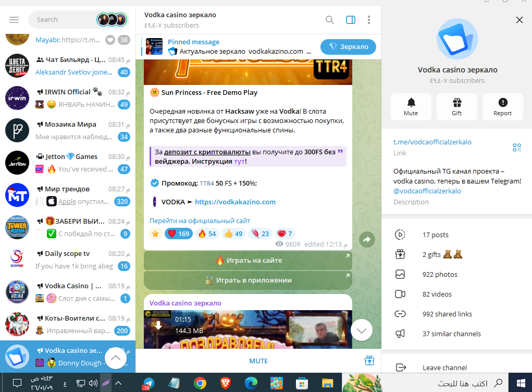Download the 144.3 MB video
The height and width of the screenshot is (392, 532).
[158, 325]
